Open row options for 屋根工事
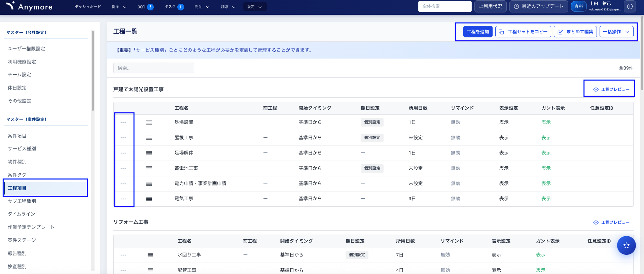Image resolution: width=644 pixels, height=274 pixels. click(x=123, y=138)
